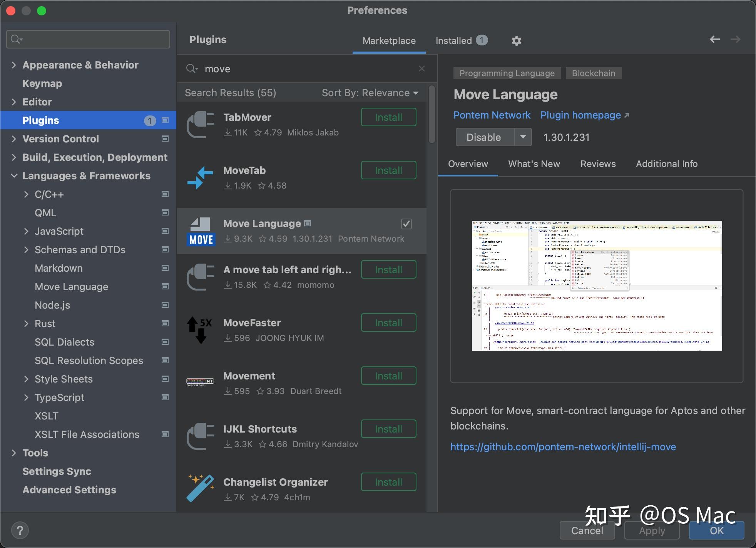Open the What's New tab

tap(534, 164)
